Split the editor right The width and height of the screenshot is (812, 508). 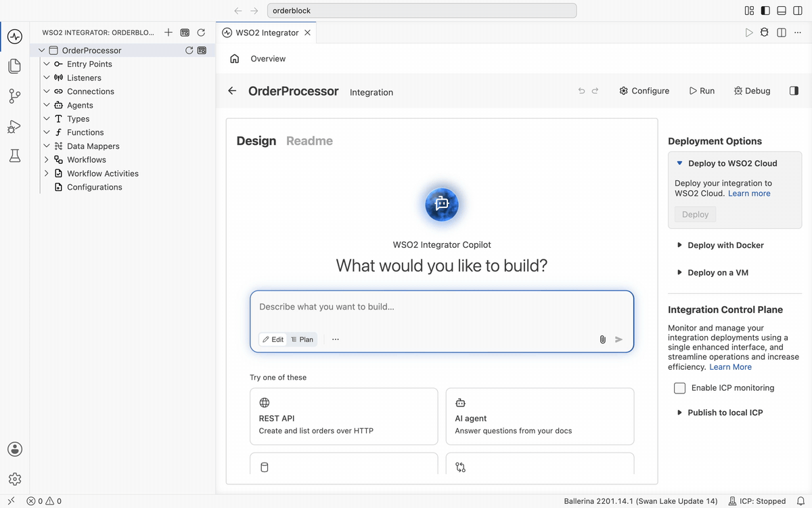[x=782, y=33]
